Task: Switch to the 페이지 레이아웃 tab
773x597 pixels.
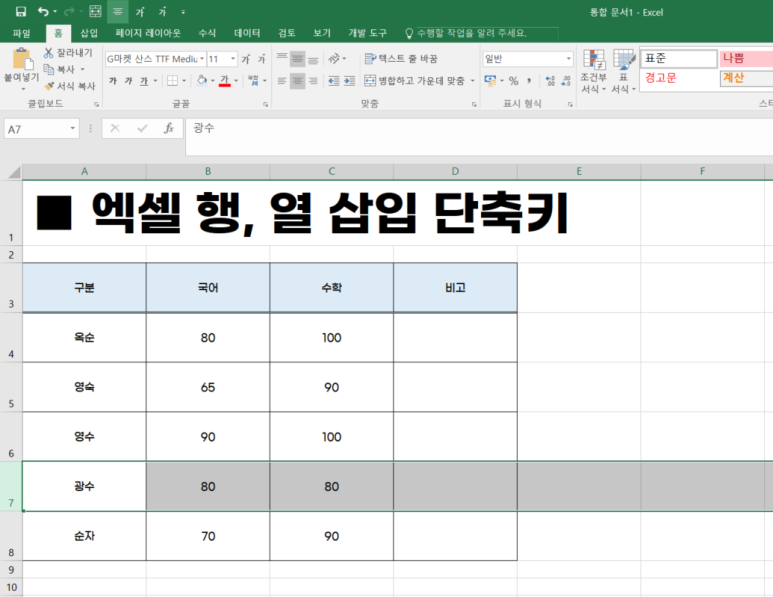Action: point(148,33)
